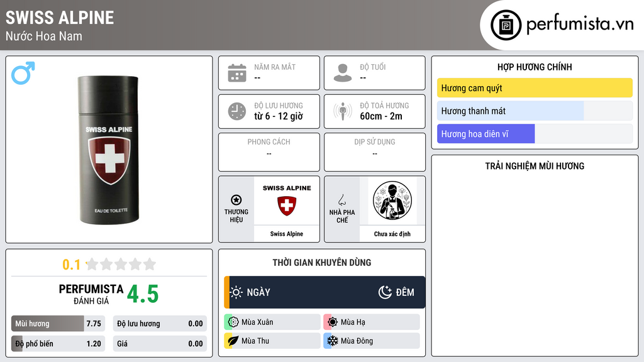
Task: Click the sillage icon for Độ toả hương
Action: pyautogui.click(x=343, y=111)
